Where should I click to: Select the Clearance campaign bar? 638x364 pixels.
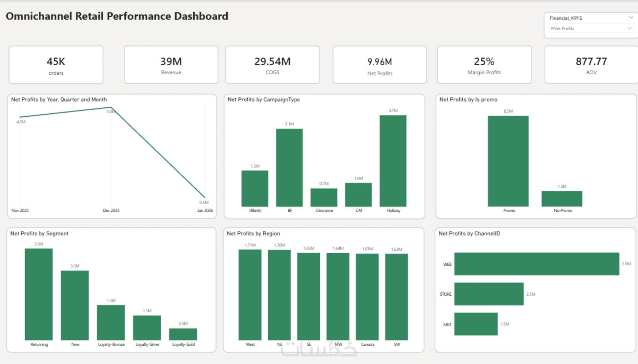coord(324,197)
